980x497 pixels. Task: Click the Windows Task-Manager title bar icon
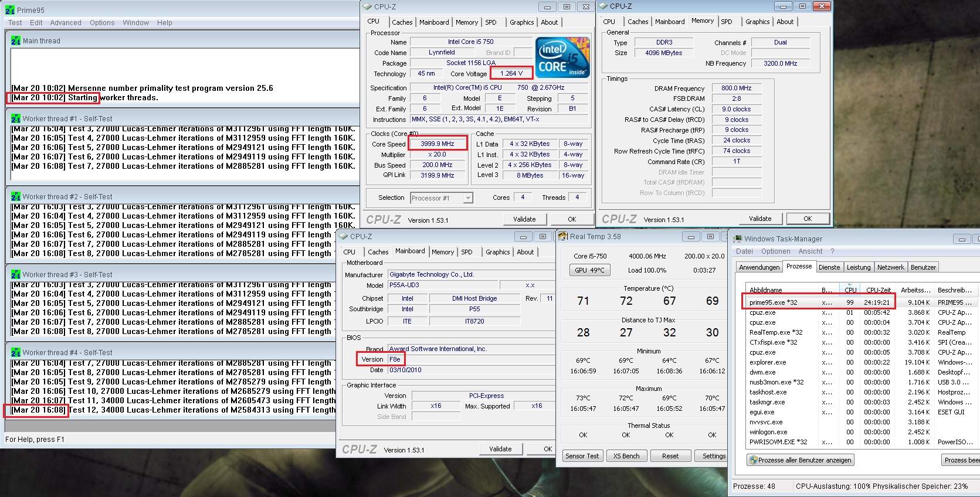(738, 239)
